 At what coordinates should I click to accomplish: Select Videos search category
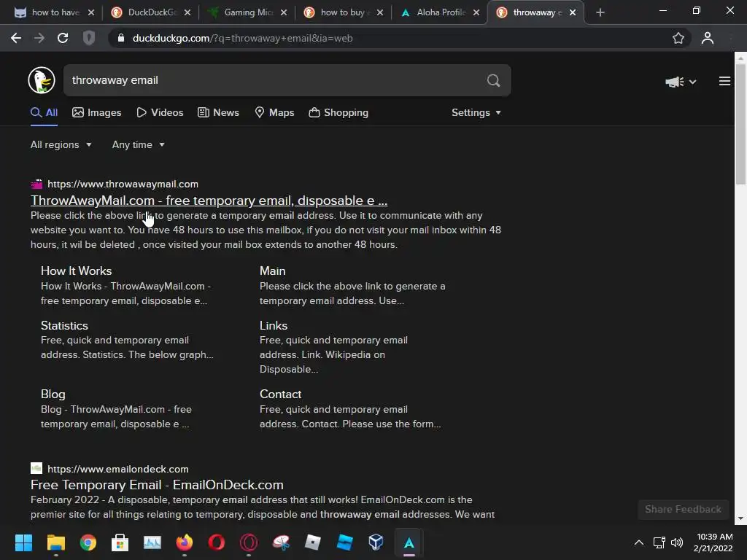pos(160,113)
